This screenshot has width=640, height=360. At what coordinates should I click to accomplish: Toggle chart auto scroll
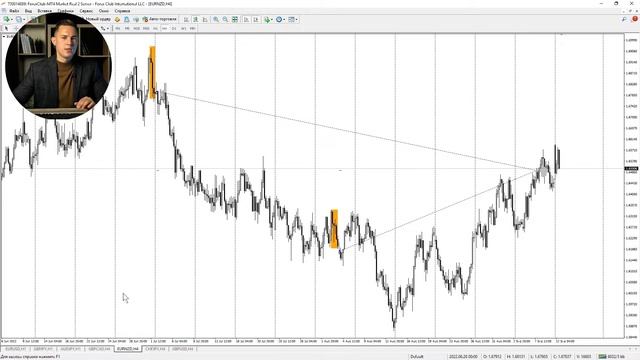246,19
